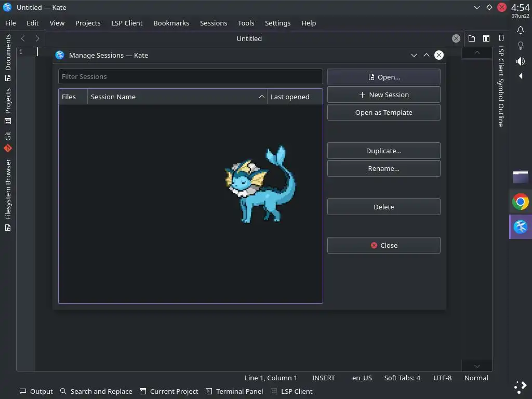Viewport: 532px width, 399px height.
Task: Open the file manager folder icon
Action: (521, 177)
